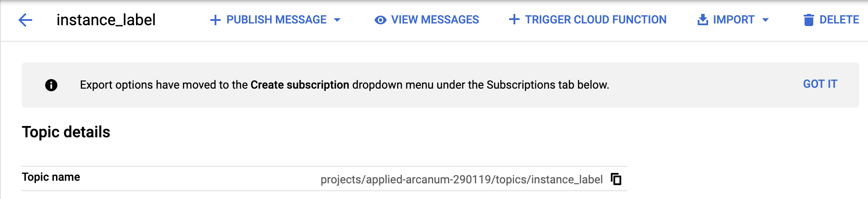Expand the Import dropdown arrow
The width and height of the screenshot is (868, 199).
765,20
